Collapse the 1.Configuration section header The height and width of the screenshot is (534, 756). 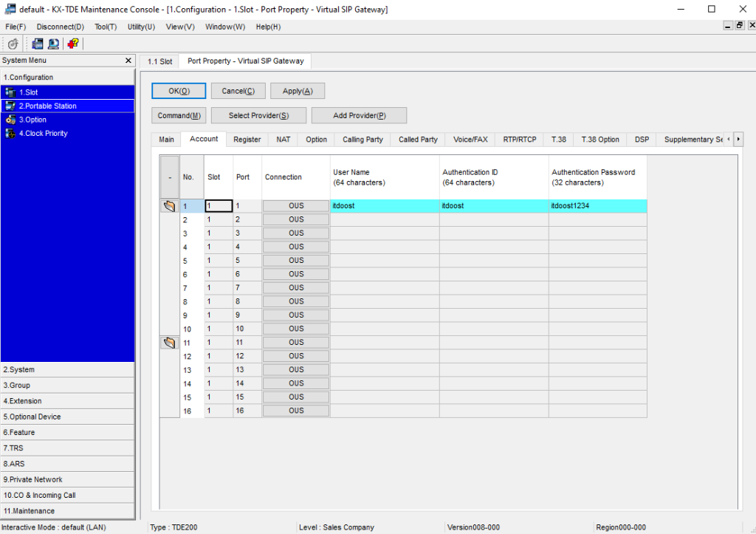67,77
